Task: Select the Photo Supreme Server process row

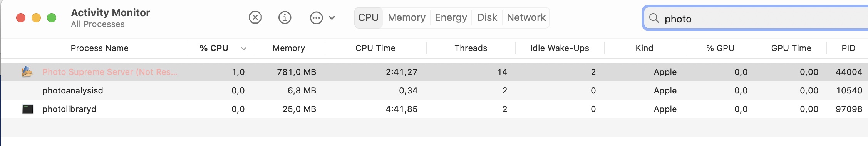Action: coord(434,72)
